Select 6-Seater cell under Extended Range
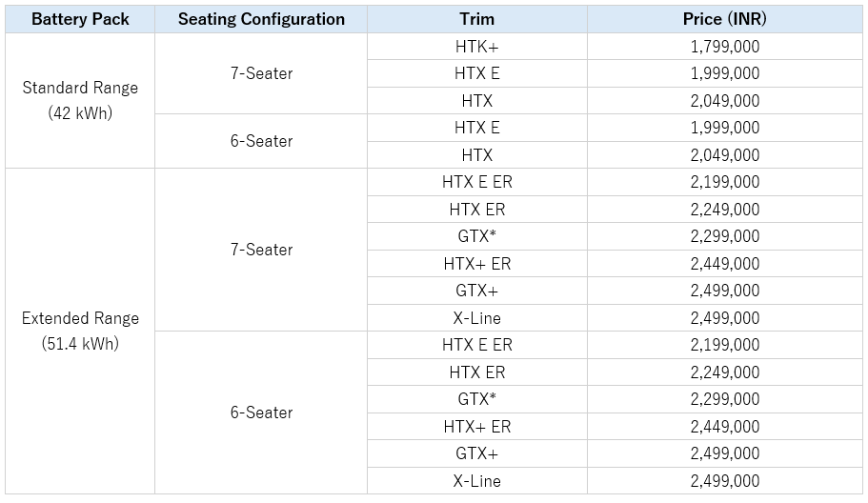Viewport: 868px width, 503px height. point(261,412)
